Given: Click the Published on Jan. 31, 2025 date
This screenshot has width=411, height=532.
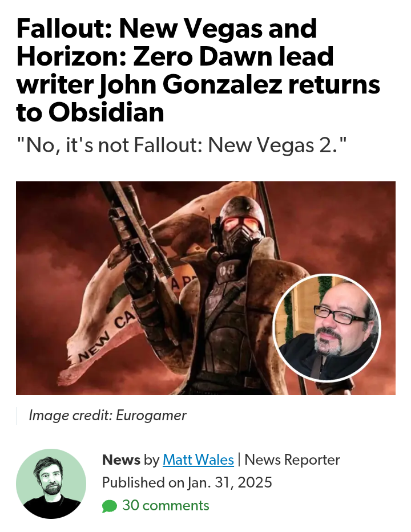Looking at the screenshot, I should (187, 482).
